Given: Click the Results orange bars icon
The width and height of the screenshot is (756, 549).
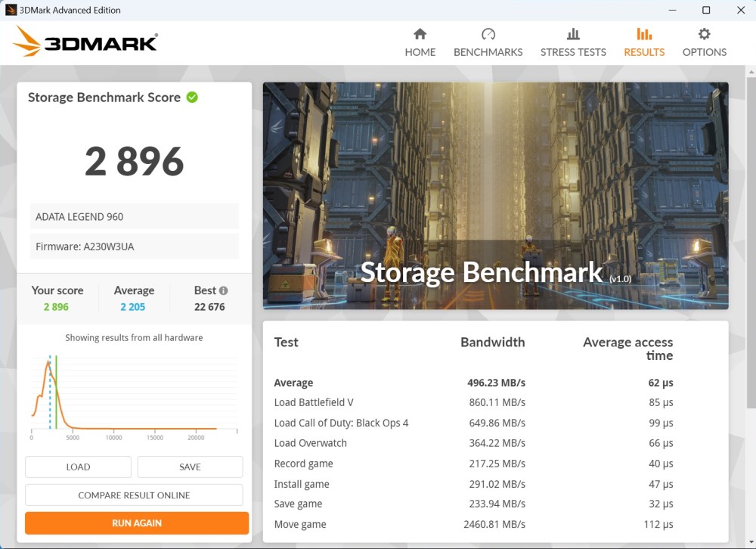Looking at the screenshot, I should click(x=644, y=34).
